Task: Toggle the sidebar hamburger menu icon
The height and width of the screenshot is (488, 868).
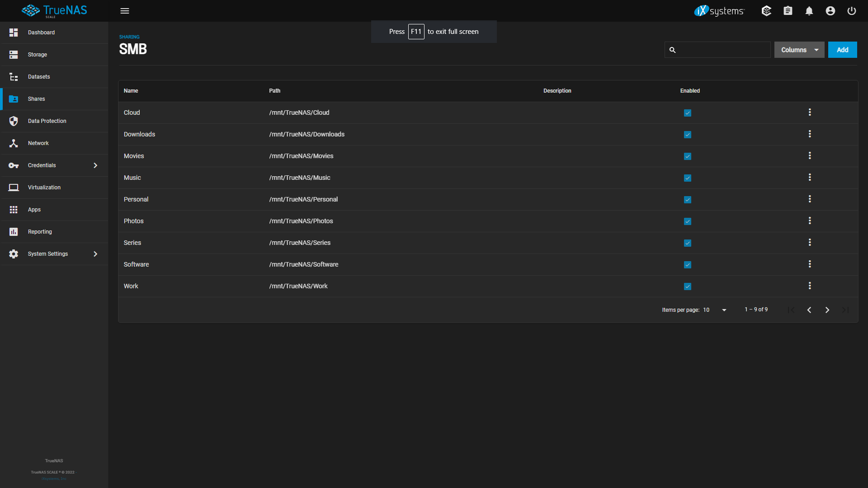Action: coord(125,11)
